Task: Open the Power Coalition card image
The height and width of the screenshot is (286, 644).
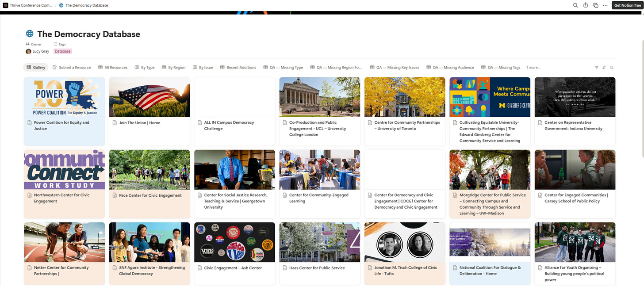Action: [x=64, y=97]
